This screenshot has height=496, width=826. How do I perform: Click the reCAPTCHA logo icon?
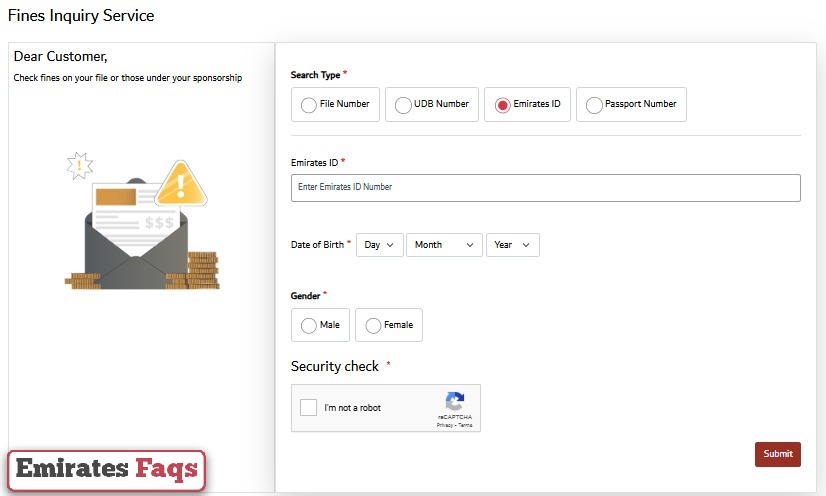(454, 402)
